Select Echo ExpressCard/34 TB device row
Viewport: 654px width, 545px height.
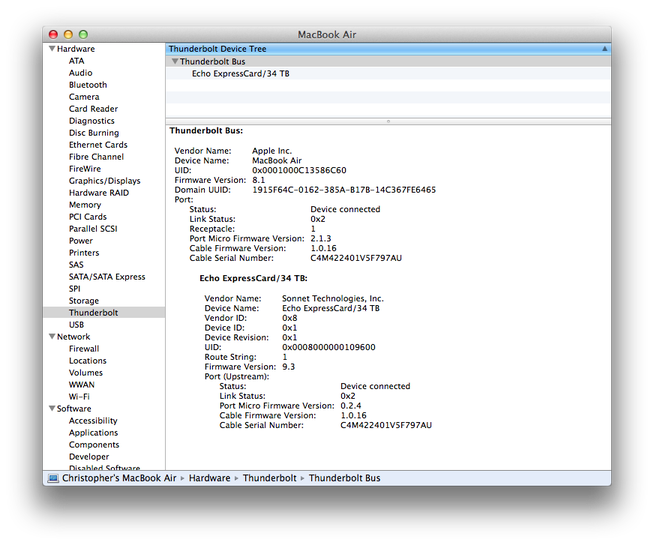(388, 74)
